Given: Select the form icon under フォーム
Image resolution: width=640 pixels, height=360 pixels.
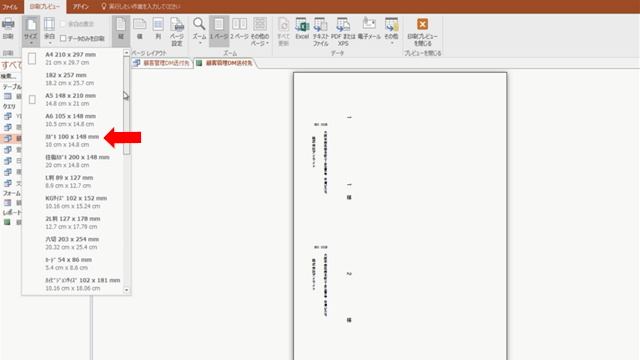Looking at the screenshot, I should [8, 202].
